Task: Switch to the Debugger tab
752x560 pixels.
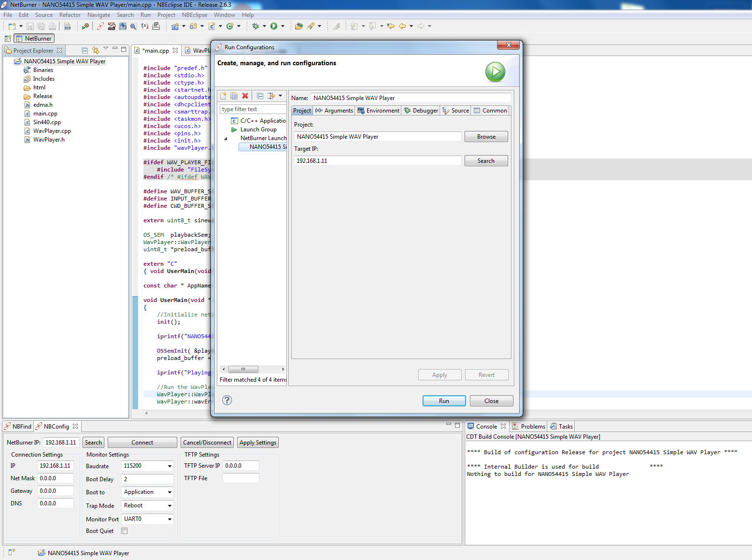Action: pyautogui.click(x=421, y=111)
